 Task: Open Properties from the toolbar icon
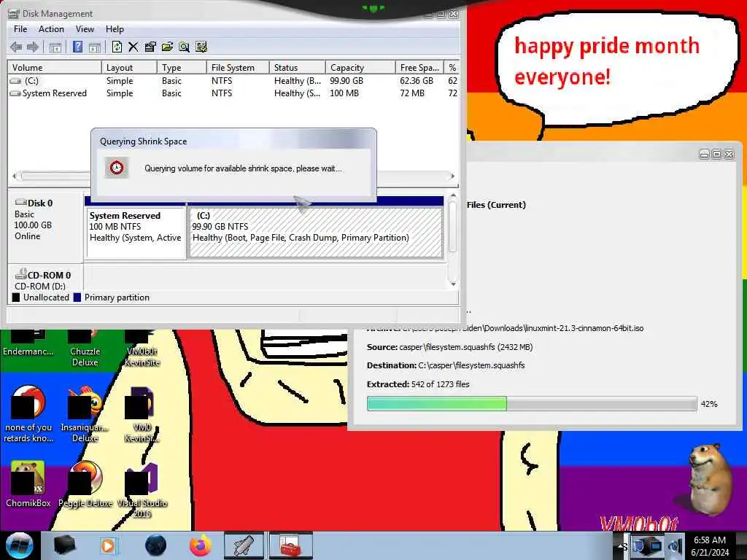pyautogui.click(x=150, y=47)
